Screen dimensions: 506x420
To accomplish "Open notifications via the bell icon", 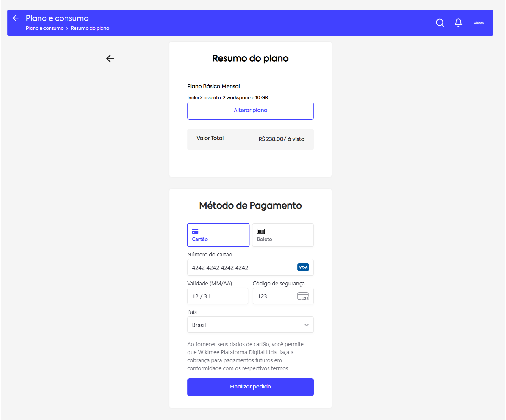I will (458, 23).
